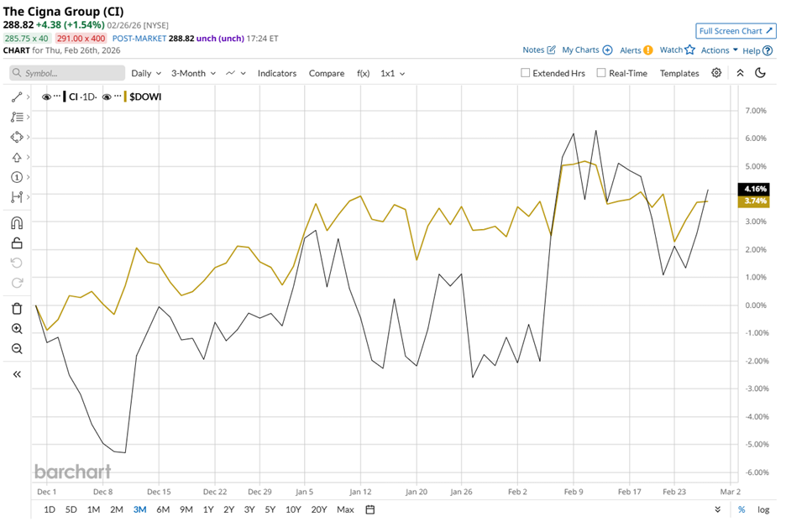Viewport: 786px width, 532px height.
Task: Toggle the magnet snap tool
Action: (17, 222)
